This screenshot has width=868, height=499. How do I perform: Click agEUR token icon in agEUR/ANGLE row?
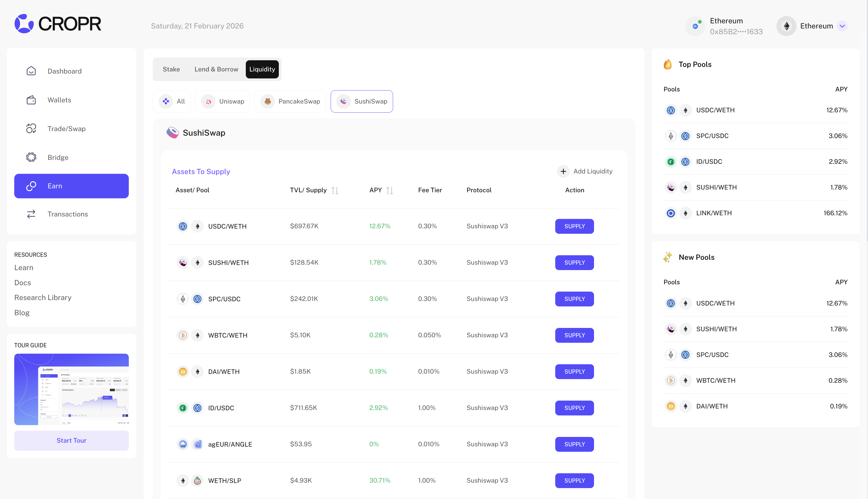pos(183,444)
